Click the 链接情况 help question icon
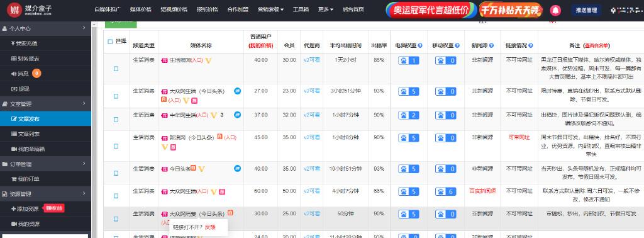The height and width of the screenshot is (238, 644). pyautogui.click(x=531, y=45)
